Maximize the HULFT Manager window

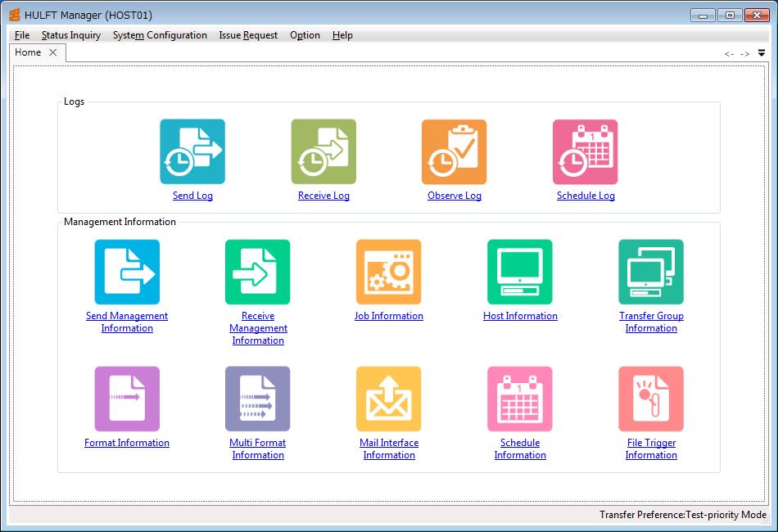coord(730,16)
